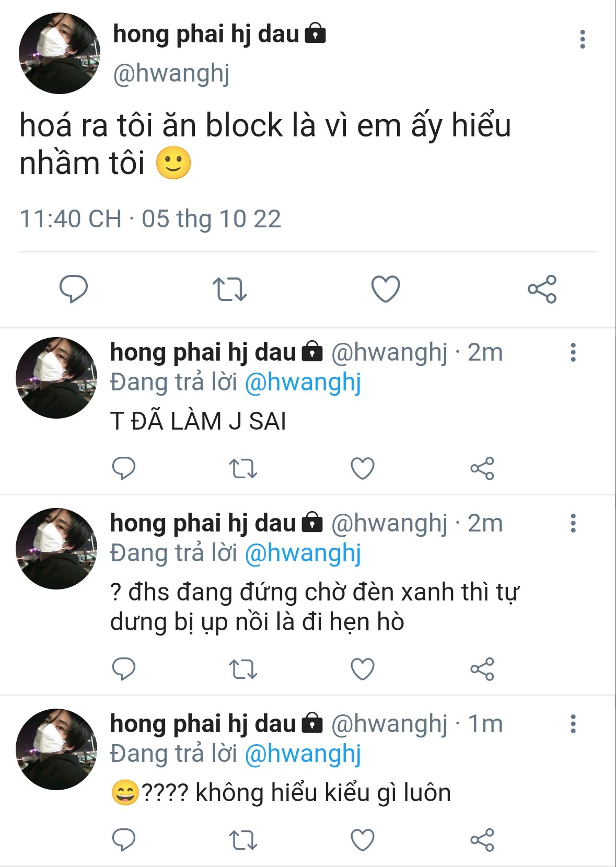
Task: Open @hwanghj mention link in first reply
Action: (303, 382)
